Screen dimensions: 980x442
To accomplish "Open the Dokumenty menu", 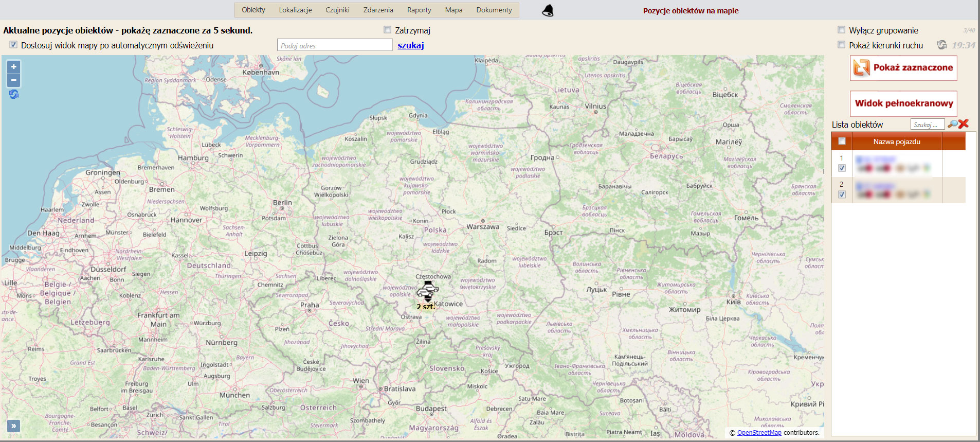I will 494,10.
